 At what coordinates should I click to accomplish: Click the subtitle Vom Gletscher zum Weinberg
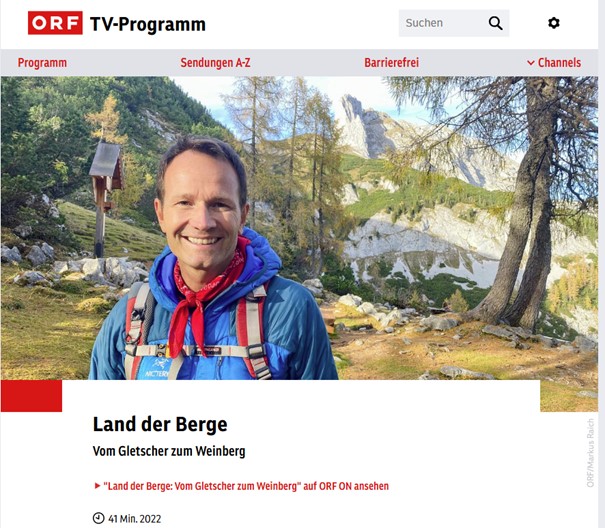click(169, 451)
